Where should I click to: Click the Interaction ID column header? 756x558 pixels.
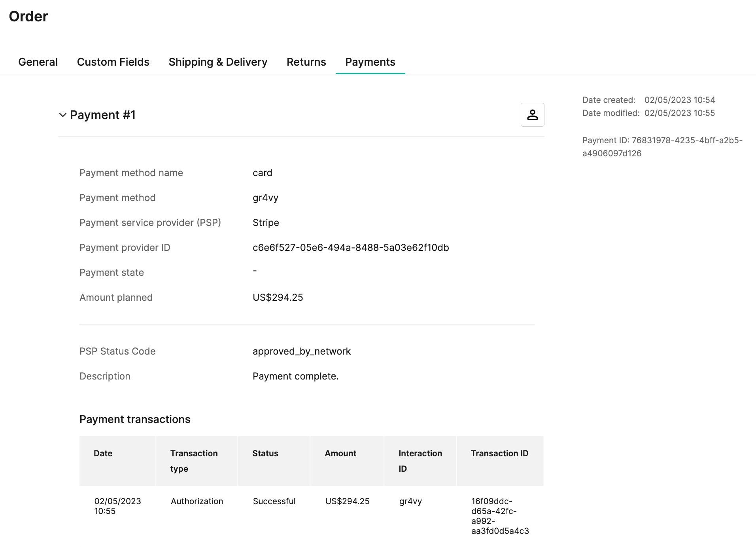[420, 461]
